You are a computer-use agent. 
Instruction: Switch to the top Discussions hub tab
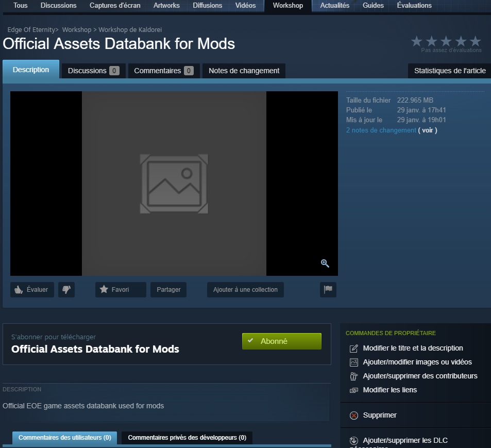59,5
